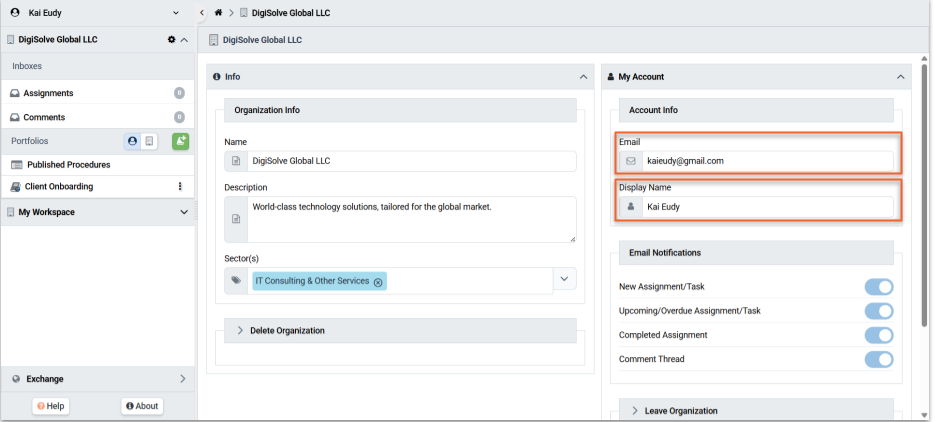Collapse the sidebar using the left arrow
Image resolution: width=935 pixels, height=422 pixels.
pyautogui.click(x=202, y=13)
